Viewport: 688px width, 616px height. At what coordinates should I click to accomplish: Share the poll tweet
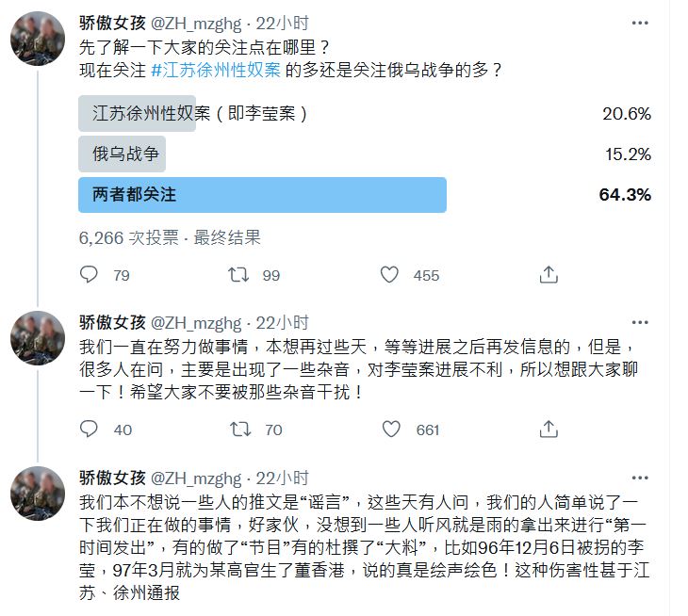[549, 275]
